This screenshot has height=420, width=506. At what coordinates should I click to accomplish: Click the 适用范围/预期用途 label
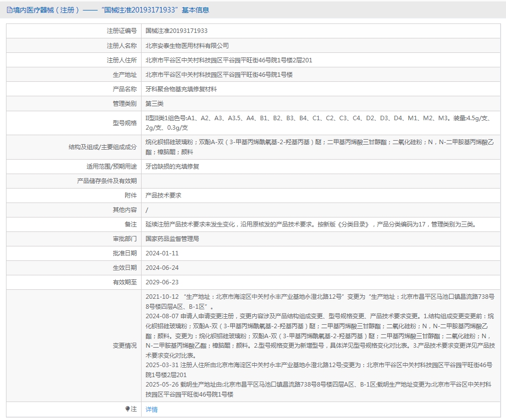[x=111, y=166]
